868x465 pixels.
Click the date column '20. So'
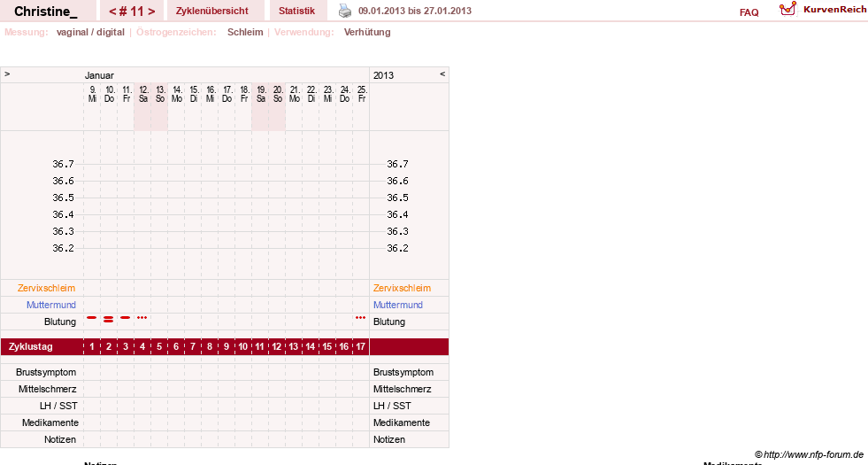click(x=277, y=94)
